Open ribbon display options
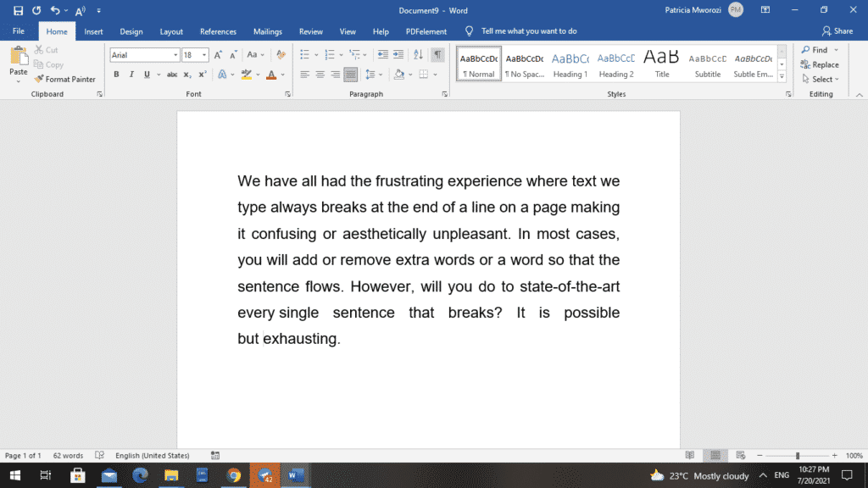Screen dimensions: 868x488 tap(765, 10)
